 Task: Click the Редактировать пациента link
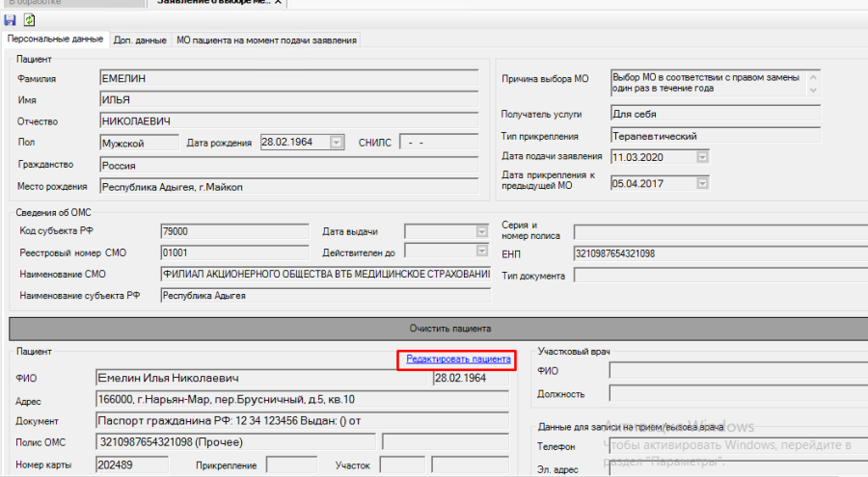tap(458, 359)
